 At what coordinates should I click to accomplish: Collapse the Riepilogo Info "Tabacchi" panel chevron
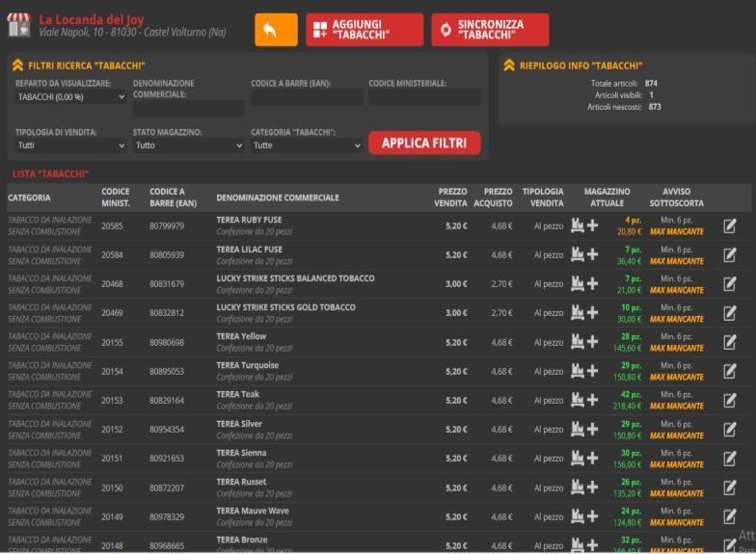[x=509, y=66]
